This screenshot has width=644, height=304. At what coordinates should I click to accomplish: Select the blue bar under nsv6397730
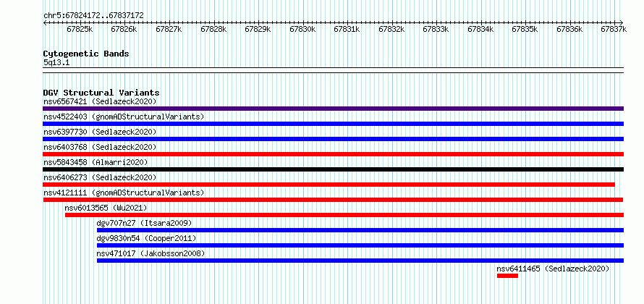(333, 139)
